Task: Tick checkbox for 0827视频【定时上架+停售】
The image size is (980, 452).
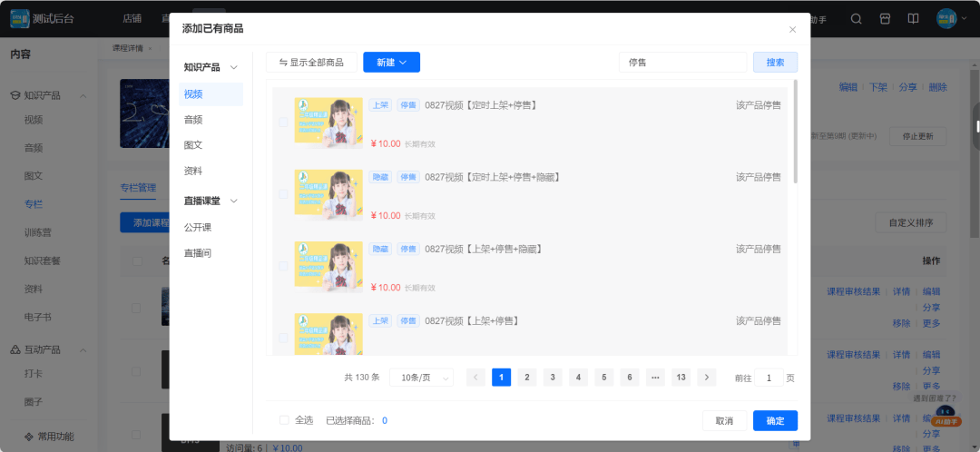Action: tap(283, 123)
